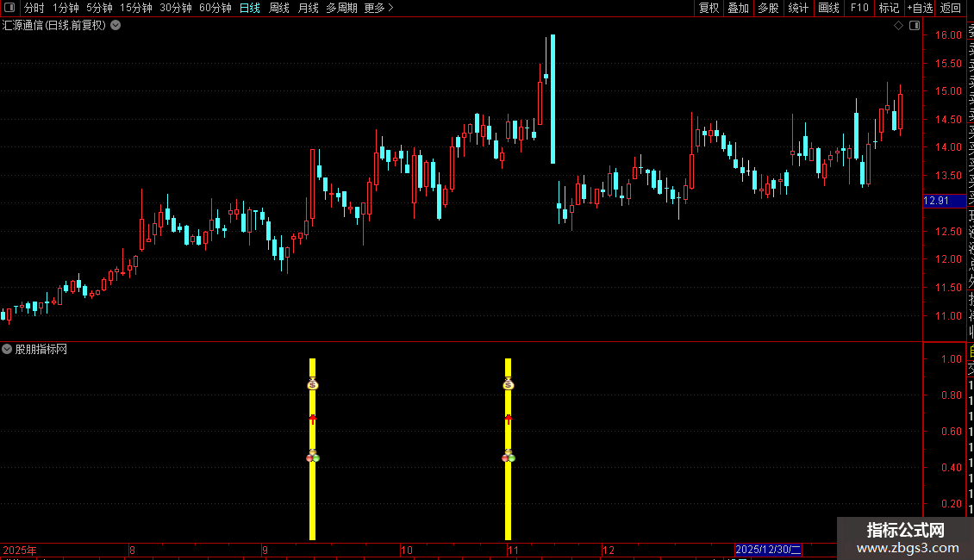Open the 画线 drawing tools
Screen dimensions: 974x560
click(828, 8)
